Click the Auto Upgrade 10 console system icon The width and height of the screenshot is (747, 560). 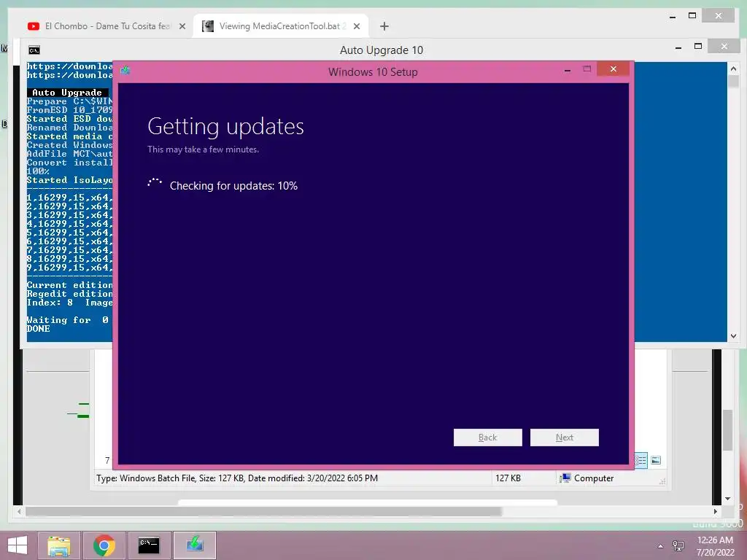coord(34,50)
